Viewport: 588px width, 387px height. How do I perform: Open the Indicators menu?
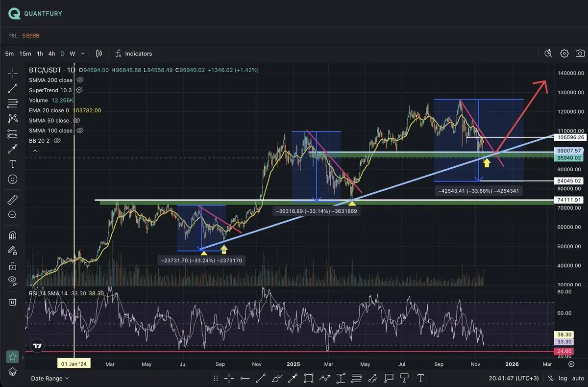pyautogui.click(x=134, y=53)
